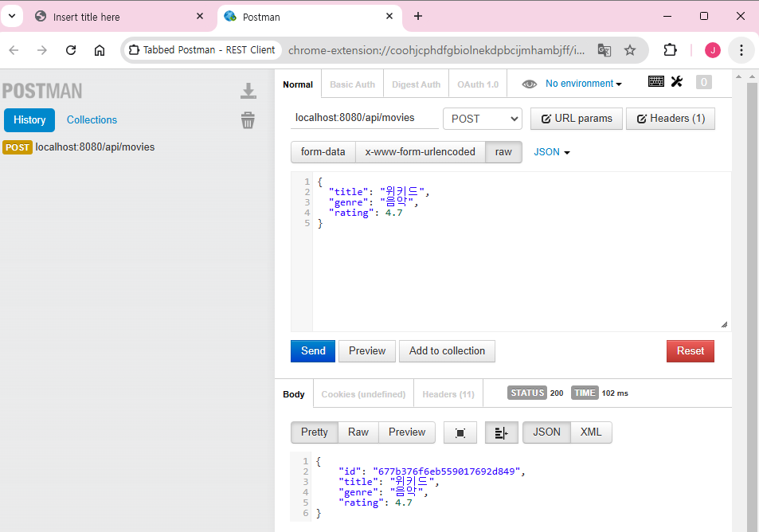Image resolution: width=759 pixels, height=532 pixels.
Task: Click the environment quick-look eye icon
Action: 529,84
